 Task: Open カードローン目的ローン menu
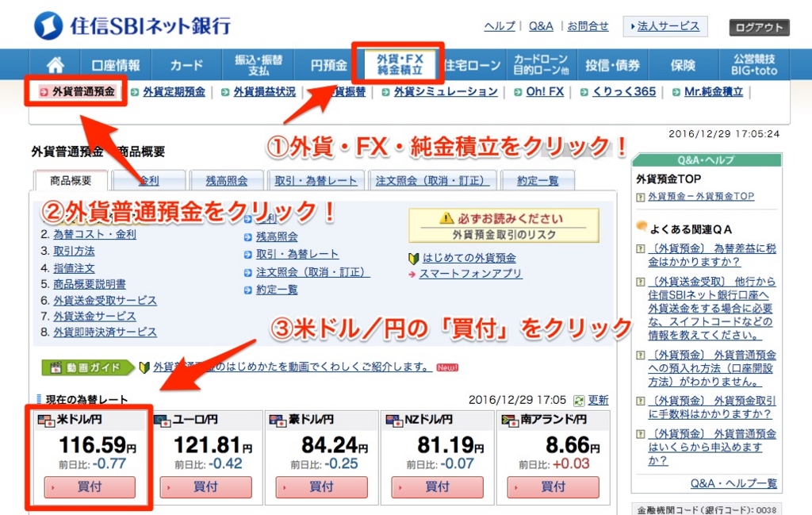point(541,65)
